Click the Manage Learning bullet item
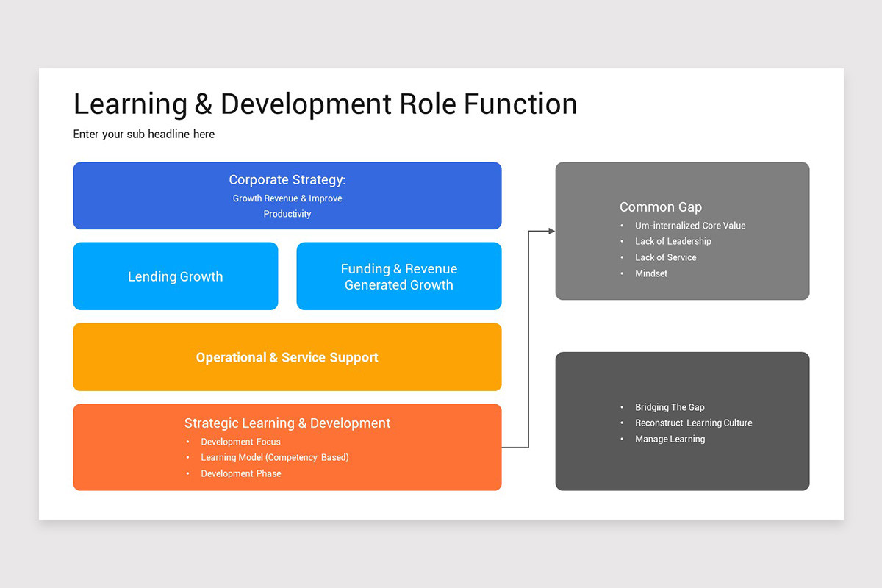Viewport: 882px width, 588px height. [x=670, y=439]
